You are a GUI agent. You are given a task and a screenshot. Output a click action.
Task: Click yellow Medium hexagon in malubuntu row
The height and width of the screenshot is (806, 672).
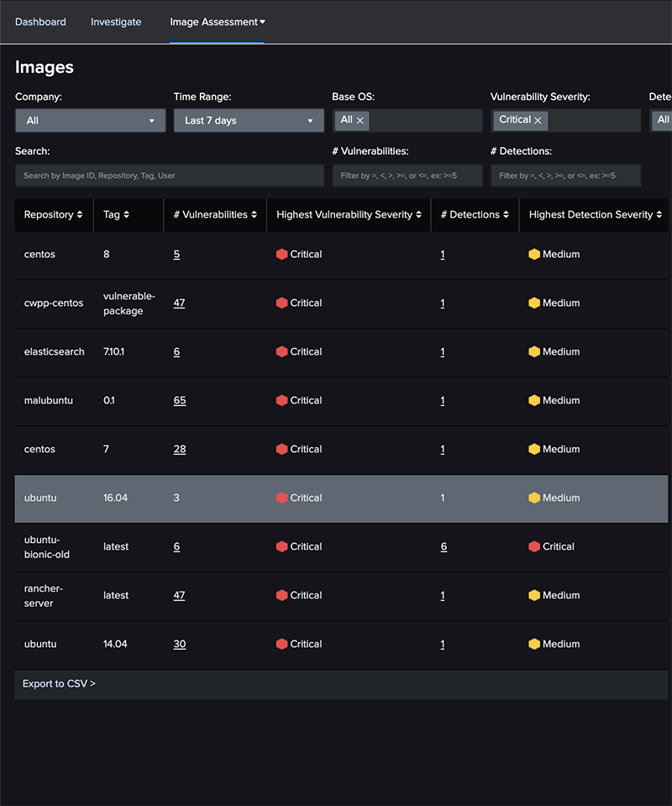pyautogui.click(x=534, y=401)
